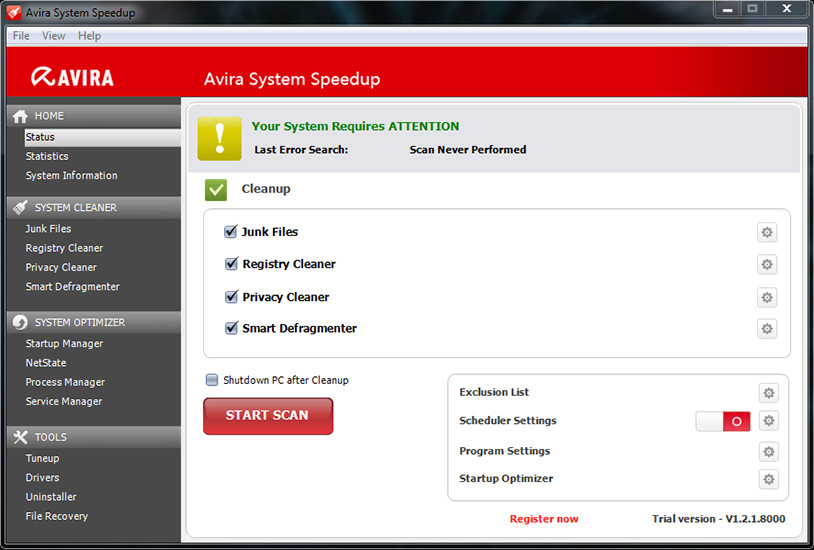The width and height of the screenshot is (814, 550).
Task: Click the Register now link
Action: (x=544, y=519)
